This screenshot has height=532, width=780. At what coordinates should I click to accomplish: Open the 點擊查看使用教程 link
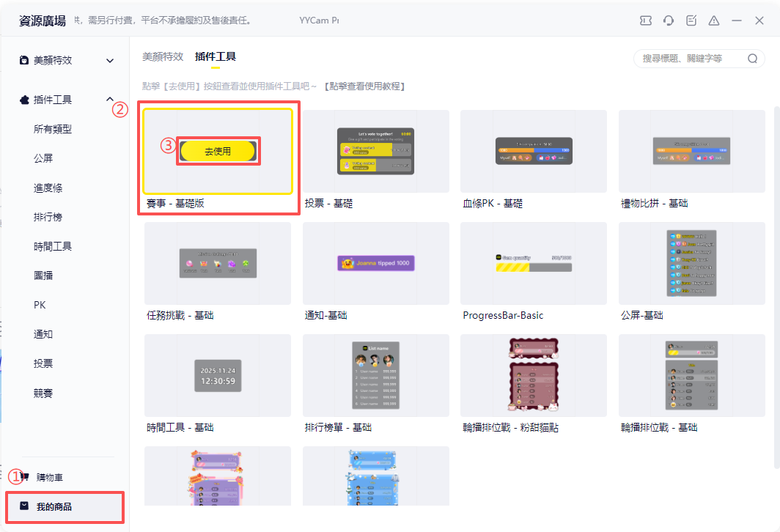click(x=365, y=86)
